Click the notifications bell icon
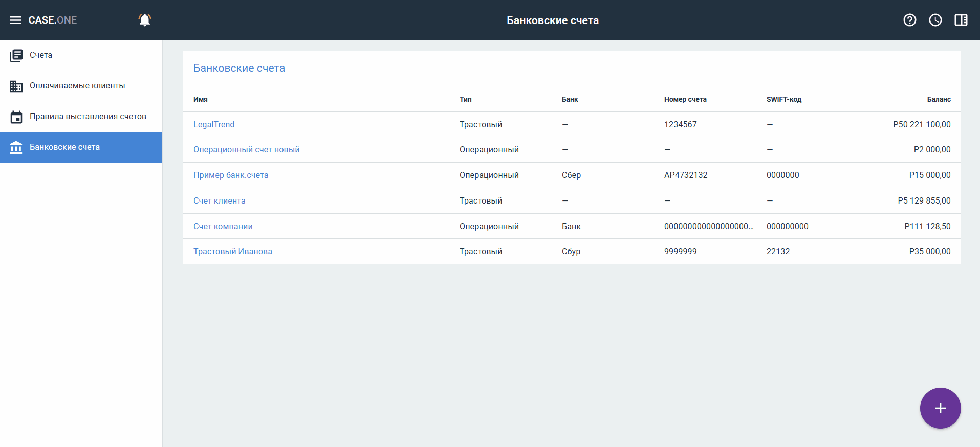Viewport: 980px width, 447px height. (145, 20)
